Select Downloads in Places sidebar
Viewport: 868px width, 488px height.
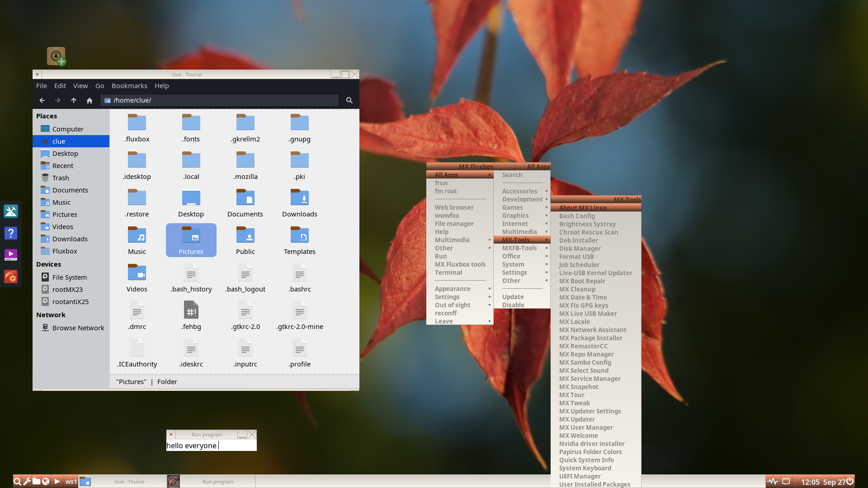click(70, 239)
